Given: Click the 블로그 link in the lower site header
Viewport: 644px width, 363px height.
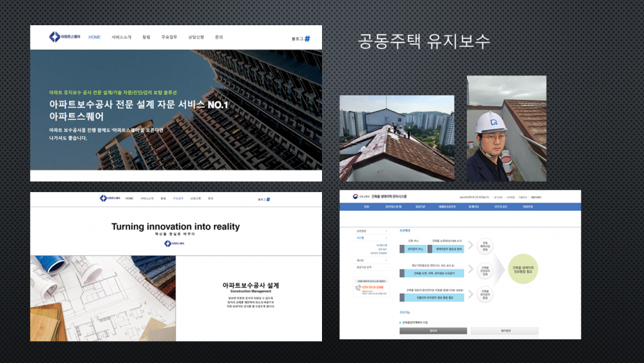Looking at the screenshot, I should [x=261, y=199].
